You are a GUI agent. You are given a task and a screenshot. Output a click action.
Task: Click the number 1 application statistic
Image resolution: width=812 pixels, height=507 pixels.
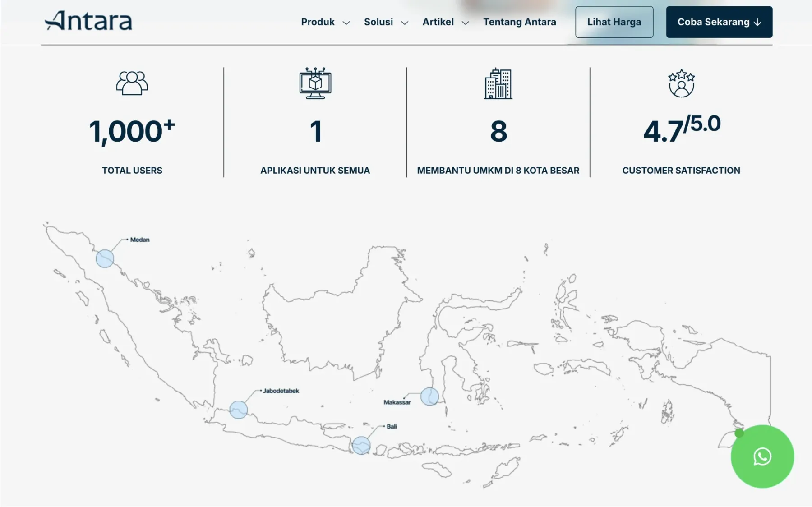316,131
